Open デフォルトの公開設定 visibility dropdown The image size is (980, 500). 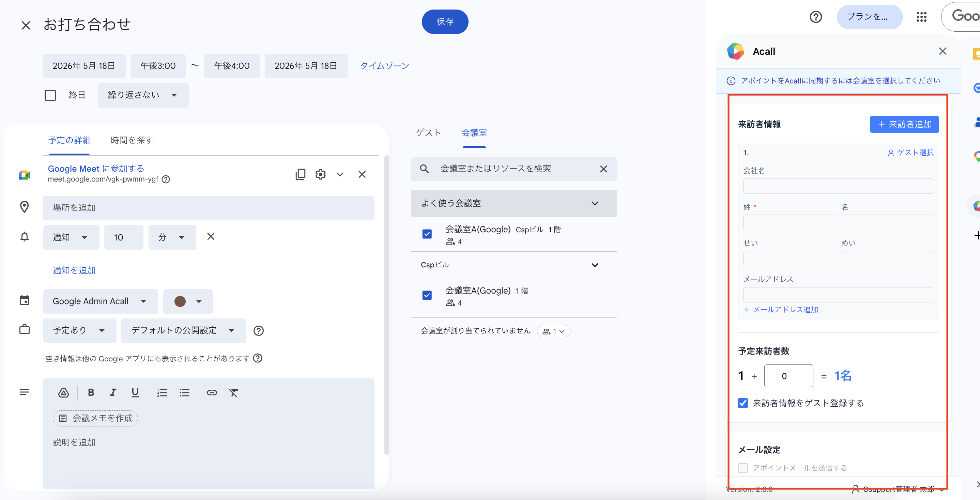click(184, 330)
